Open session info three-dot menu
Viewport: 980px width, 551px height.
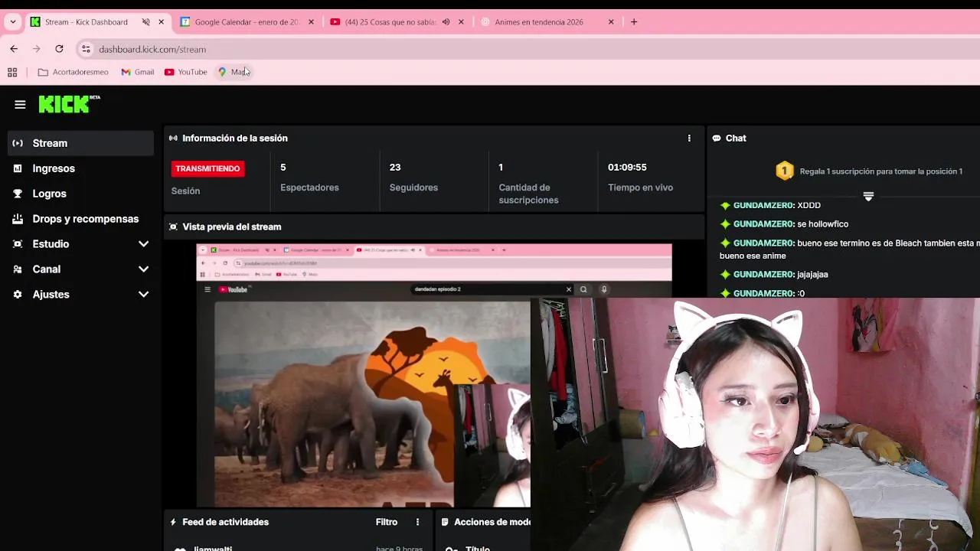[x=689, y=139]
